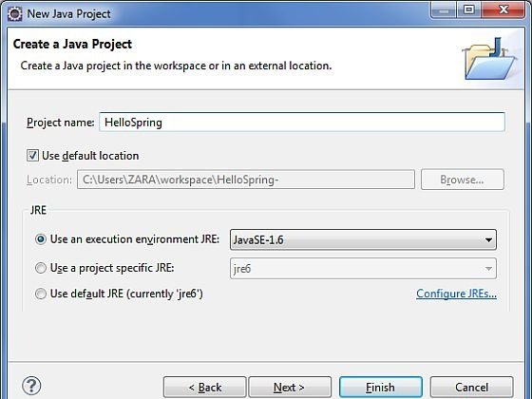Maximize the New Java Project window
Screen dimensions: 532x399
point(469,9)
